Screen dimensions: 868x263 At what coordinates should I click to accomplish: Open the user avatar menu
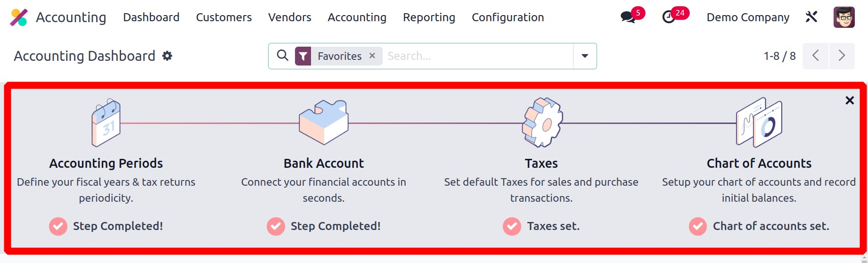843,17
